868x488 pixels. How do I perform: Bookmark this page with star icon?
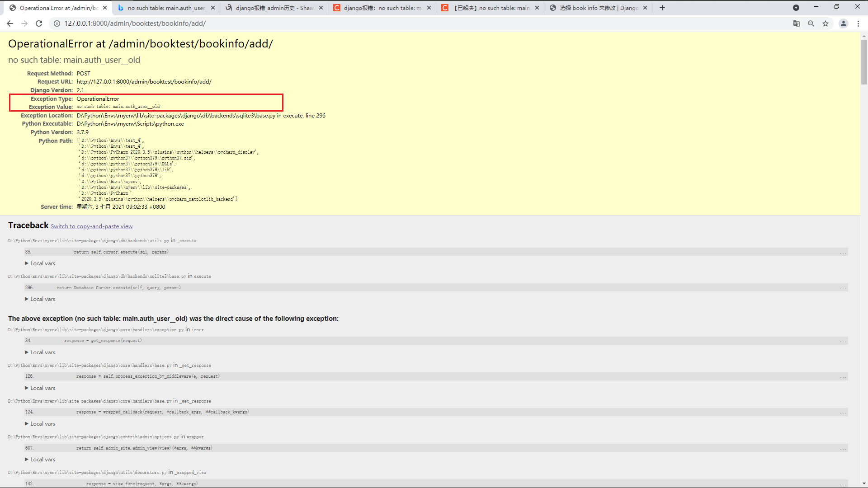(x=826, y=23)
